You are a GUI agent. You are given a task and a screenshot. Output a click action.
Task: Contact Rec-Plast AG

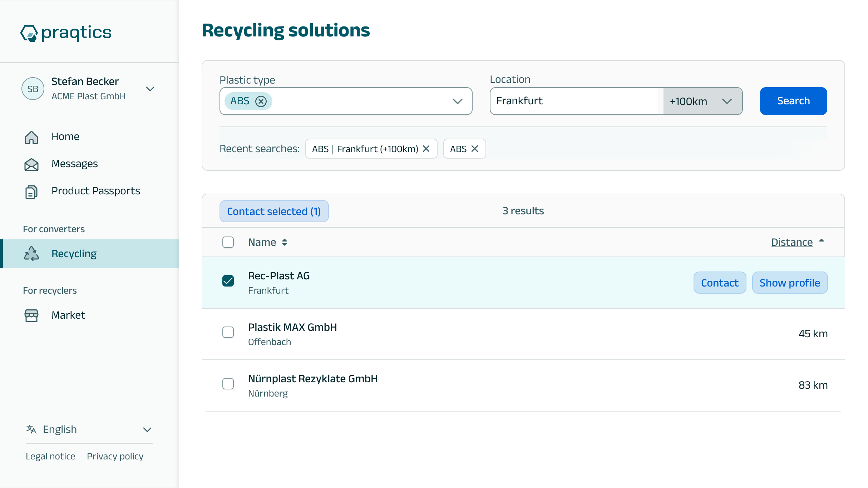(720, 283)
